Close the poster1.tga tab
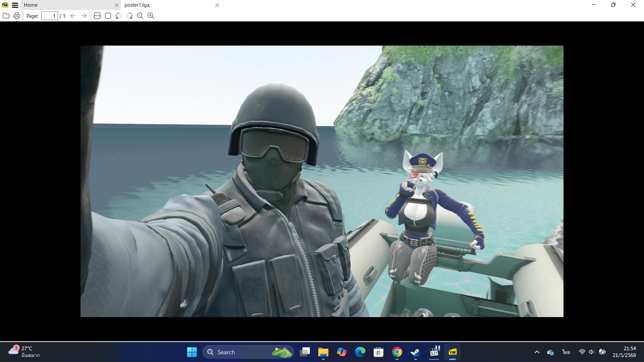 (217, 5)
